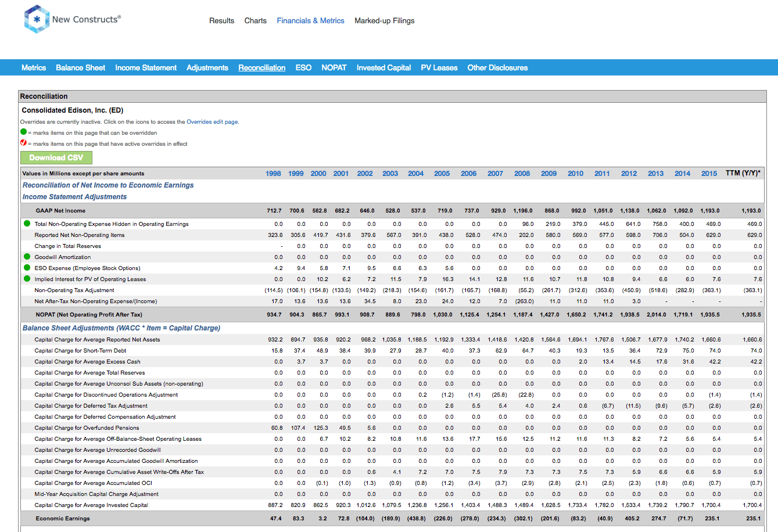Viewport: 778px width, 532px height.
Task: Click 'Reported Net Non-Operating Items' row label
Action: pyautogui.click(x=80, y=235)
